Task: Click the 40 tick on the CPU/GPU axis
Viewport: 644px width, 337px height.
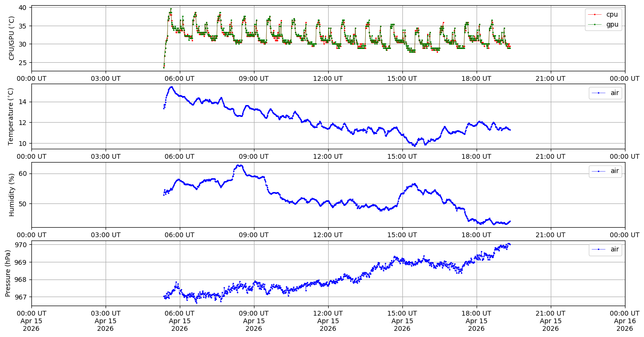Action: (23, 8)
